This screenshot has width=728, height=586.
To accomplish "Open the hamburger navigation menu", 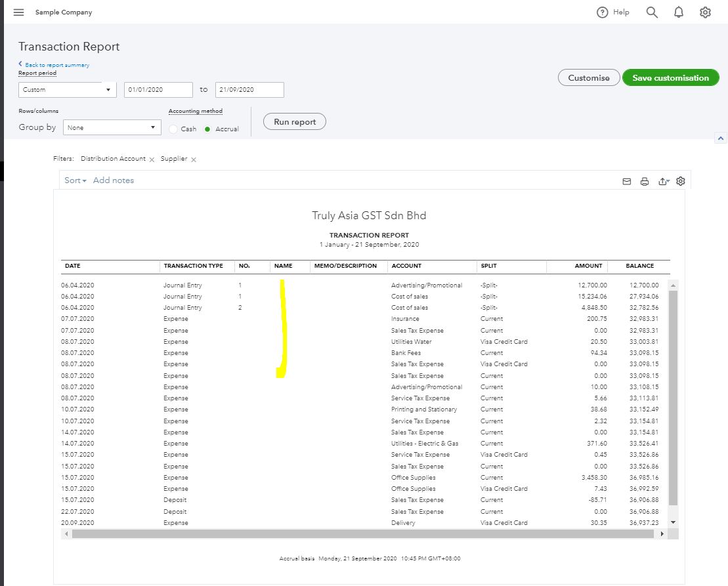I will point(18,12).
